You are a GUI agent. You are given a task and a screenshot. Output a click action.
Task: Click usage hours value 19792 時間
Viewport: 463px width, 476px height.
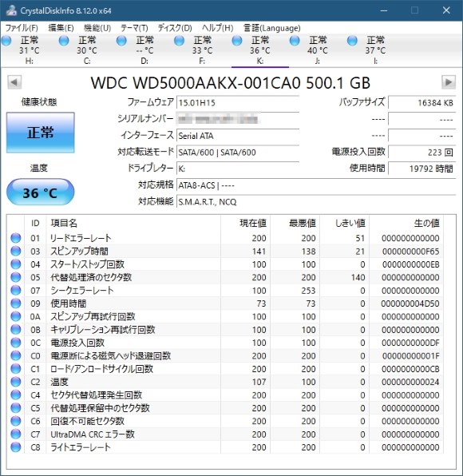(422, 169)
